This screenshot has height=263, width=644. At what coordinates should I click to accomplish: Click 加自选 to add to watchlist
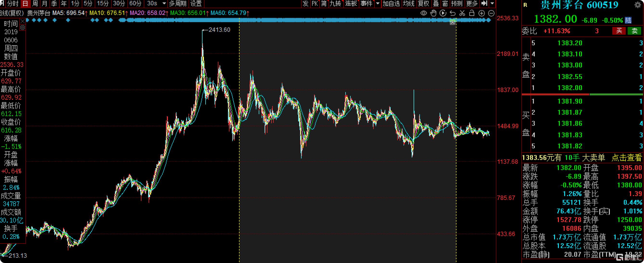(x=391, y=4)
